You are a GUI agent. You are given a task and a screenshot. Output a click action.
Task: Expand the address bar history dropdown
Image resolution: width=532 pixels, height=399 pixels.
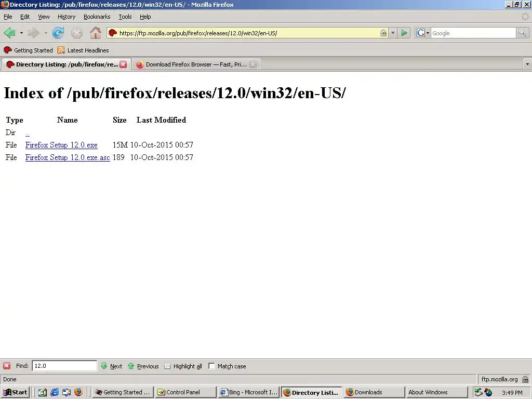tap(393, 33)
